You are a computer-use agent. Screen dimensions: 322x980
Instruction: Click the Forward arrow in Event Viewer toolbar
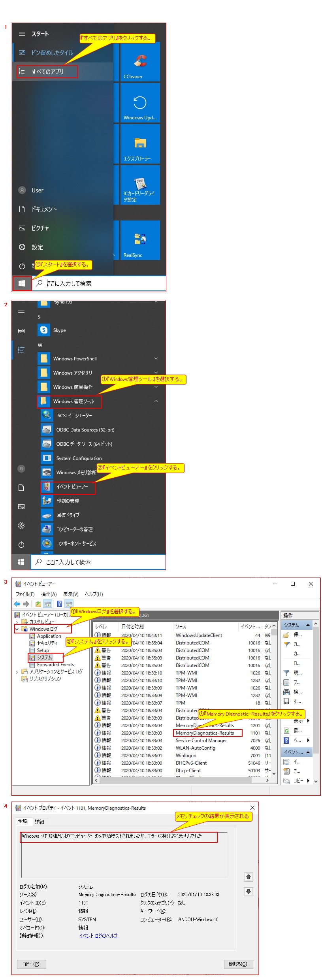26,604
